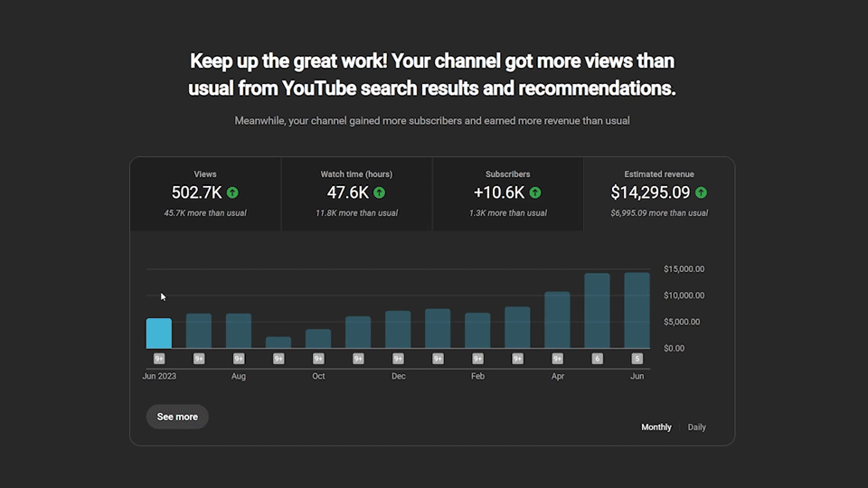Click the $0.00 axis label
Viewport: 868px width, 488px height.
[674, 348]
